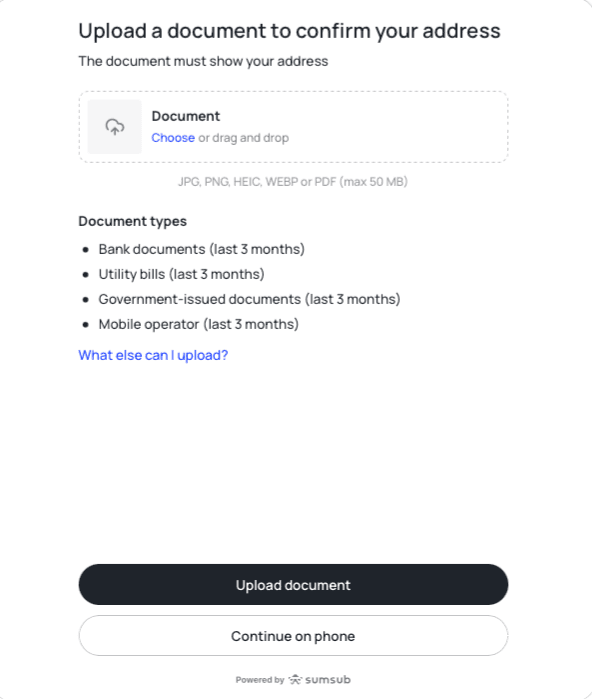Click the cloud upload icon
Screen dimensions: 592x699
pyautogui.click(x=115, y=127)
